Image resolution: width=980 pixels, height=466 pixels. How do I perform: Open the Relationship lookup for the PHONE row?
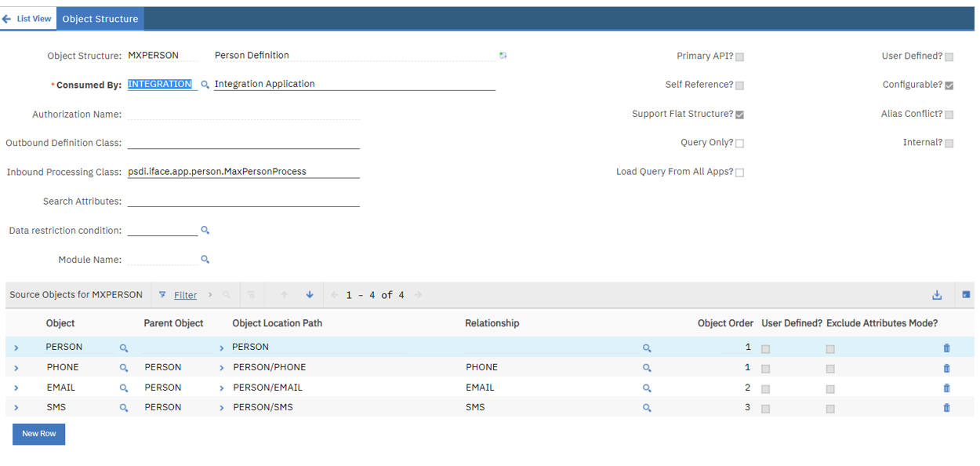coord(647,367)
